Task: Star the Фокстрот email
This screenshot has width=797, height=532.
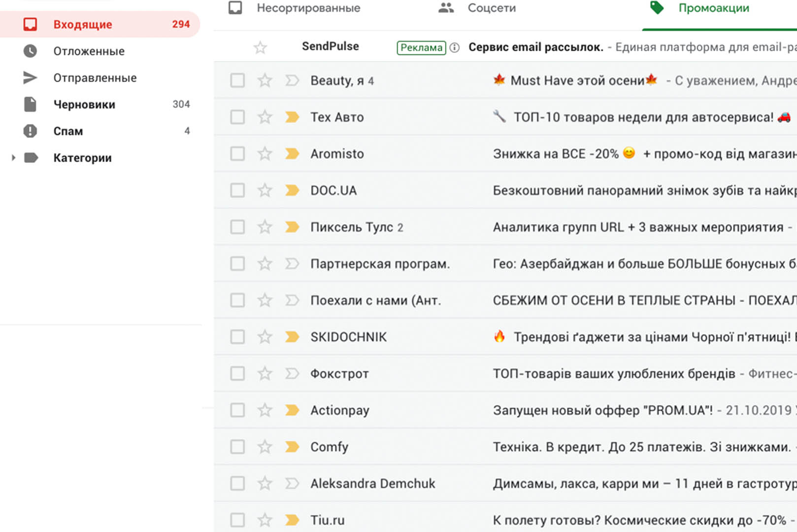Action: coord(265,373)
